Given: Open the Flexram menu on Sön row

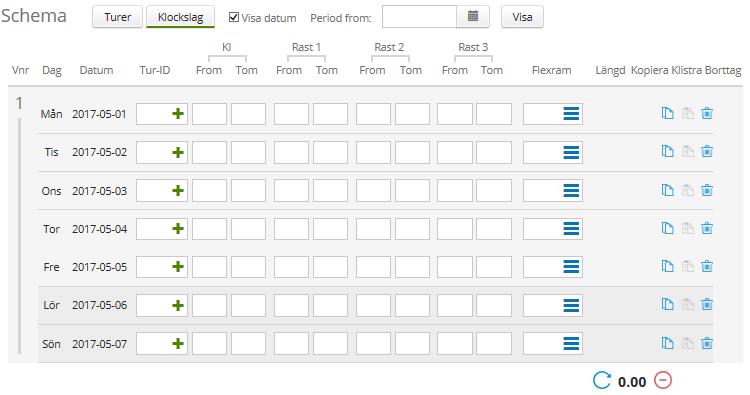Looking at the screenshot, I should [571, 343].
